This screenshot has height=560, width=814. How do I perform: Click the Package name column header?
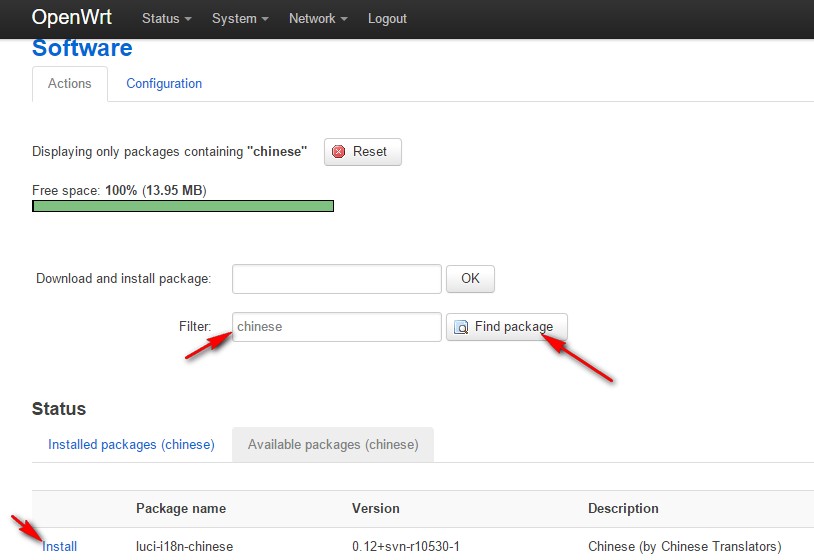tap(180, 509)
